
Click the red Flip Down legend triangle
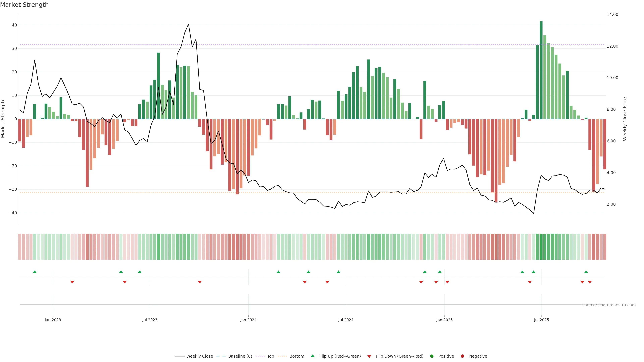[369, 356]
